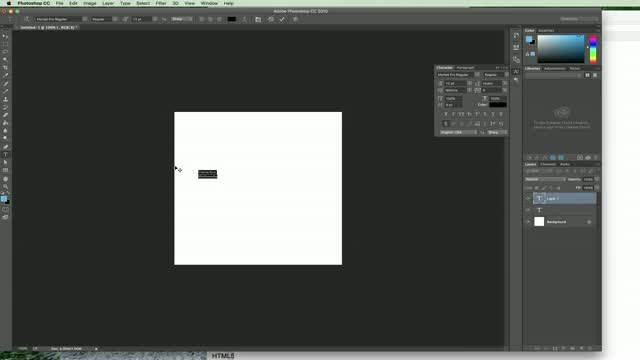Click font size field in Character panel

pyautogui.click(x=456, y=83)
